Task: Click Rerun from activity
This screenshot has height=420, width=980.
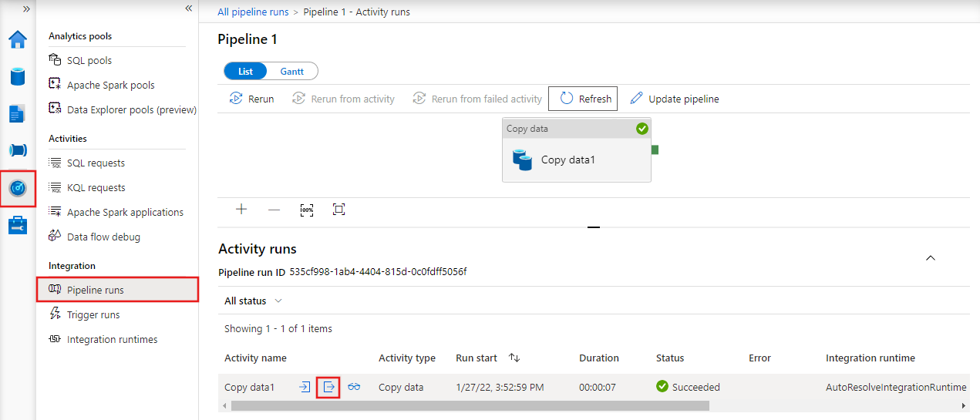Action: tap(343, 99)
